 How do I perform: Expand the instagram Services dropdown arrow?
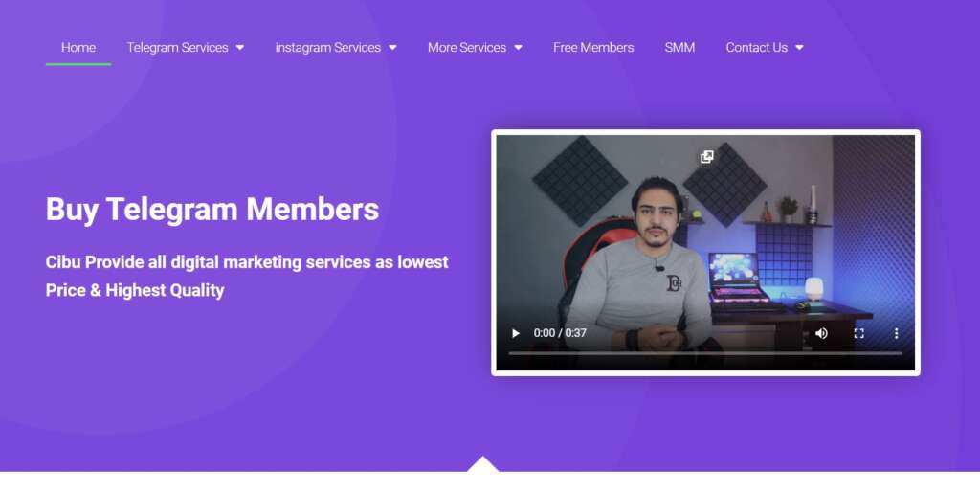point(392,48)
